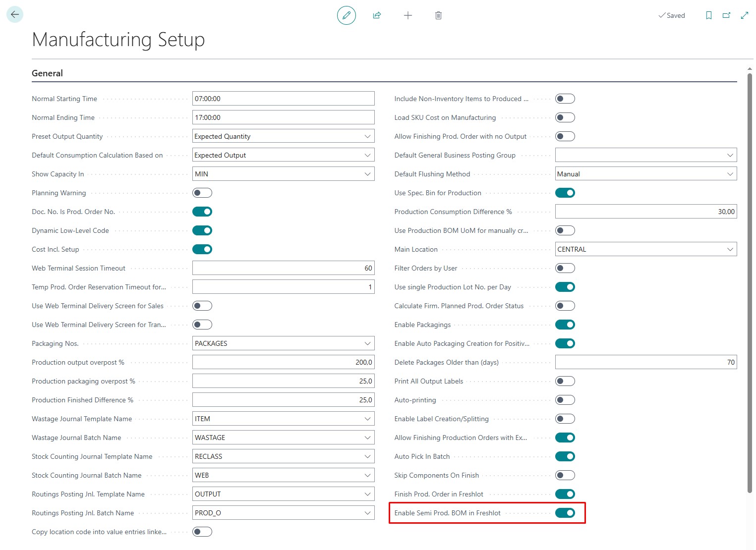Click Web Terminal Session Timeout field
The image size is (756, 550).
tap(284, 268)
